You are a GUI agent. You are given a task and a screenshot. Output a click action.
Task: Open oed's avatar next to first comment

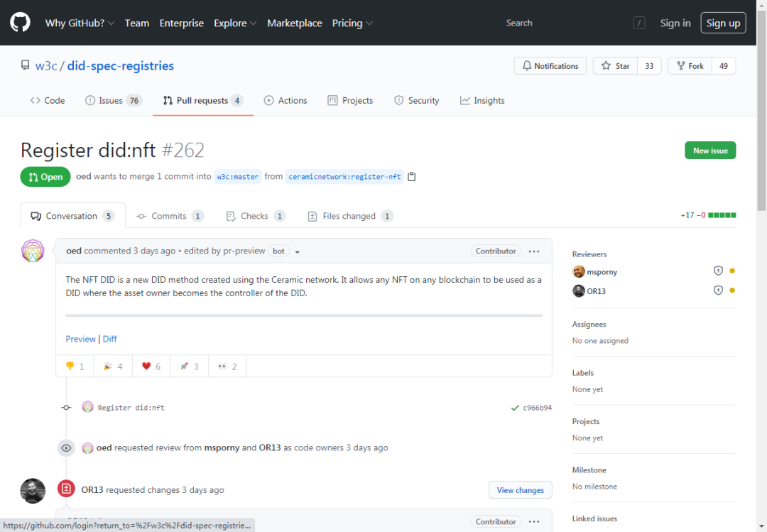(x=33, y=251)
